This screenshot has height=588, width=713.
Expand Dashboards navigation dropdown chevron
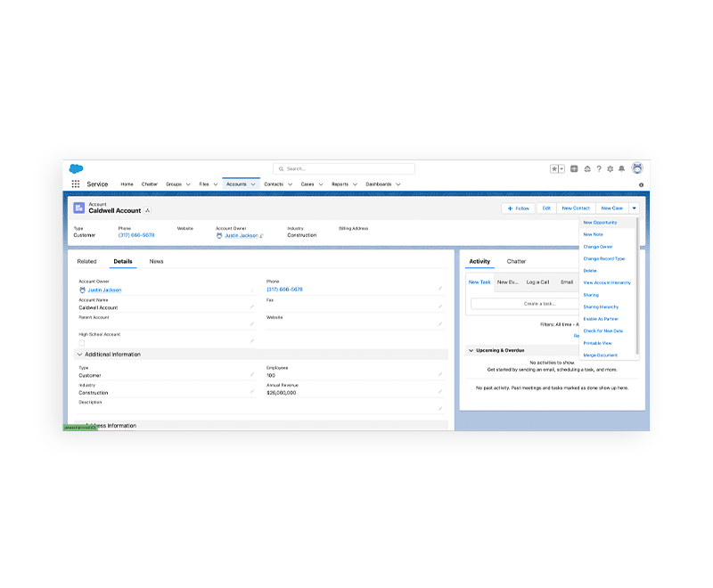tap(398, 184)
